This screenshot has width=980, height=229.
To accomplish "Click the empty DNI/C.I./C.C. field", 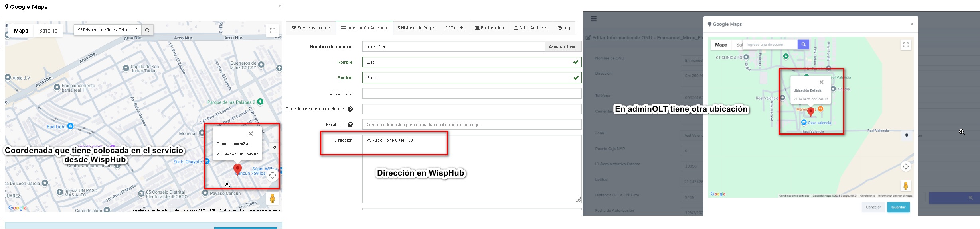I will (472, 93).
